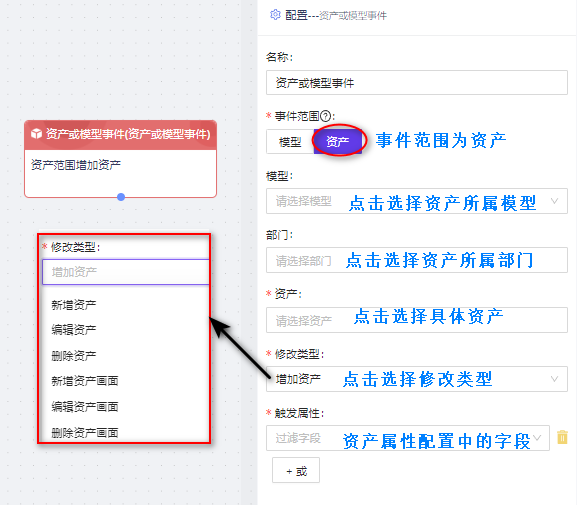Open the 请选择资产 selector

point(417,320)
